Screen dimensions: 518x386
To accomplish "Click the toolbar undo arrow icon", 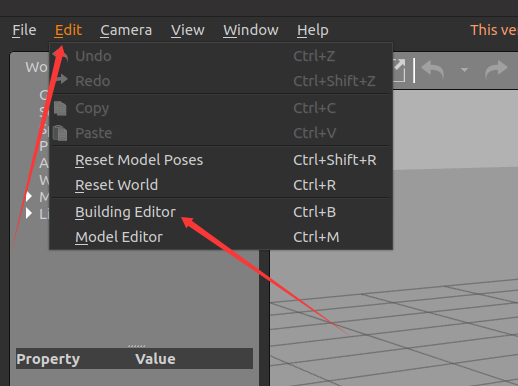I will 433,70.
